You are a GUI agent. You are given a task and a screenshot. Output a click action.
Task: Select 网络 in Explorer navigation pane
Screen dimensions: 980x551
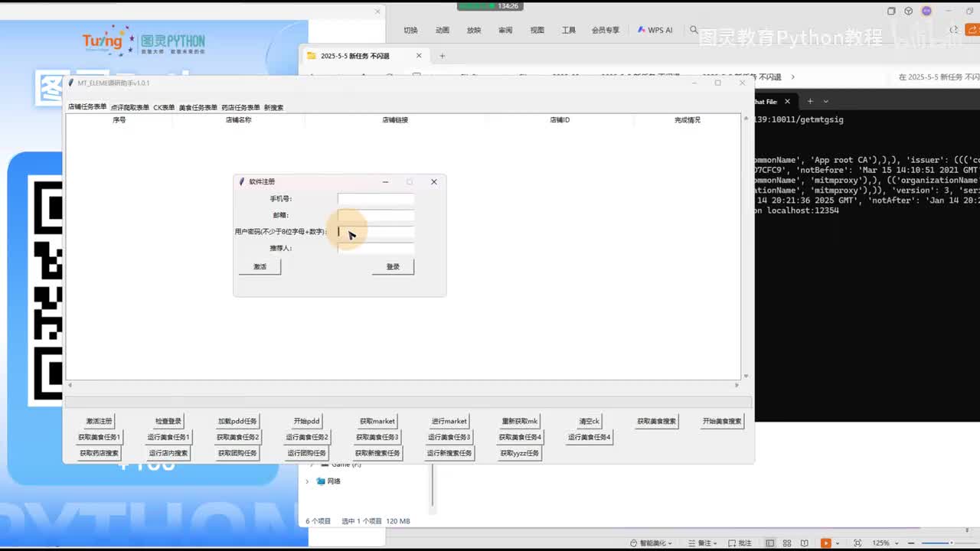334,481
